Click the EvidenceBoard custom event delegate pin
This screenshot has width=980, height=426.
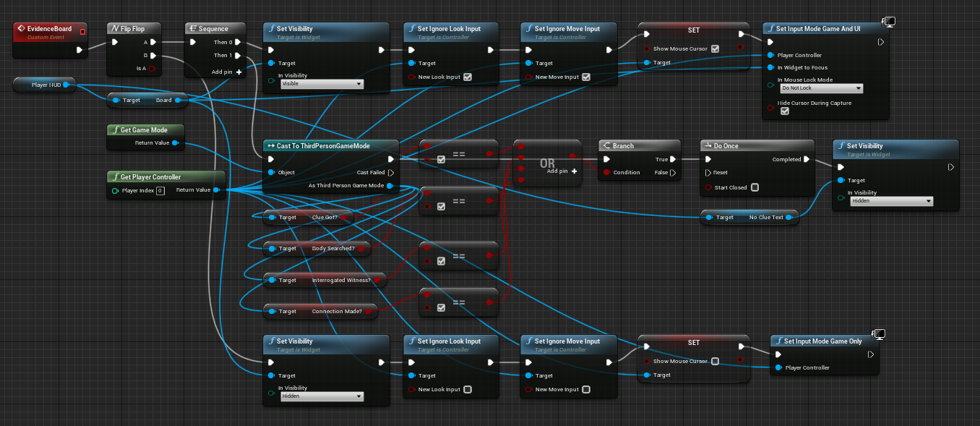tap(82, 30)
